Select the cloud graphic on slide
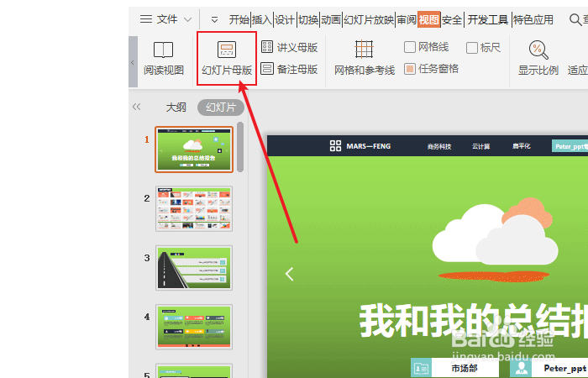Viewport: 588px width, 378px height. click(x=495, y=239)
